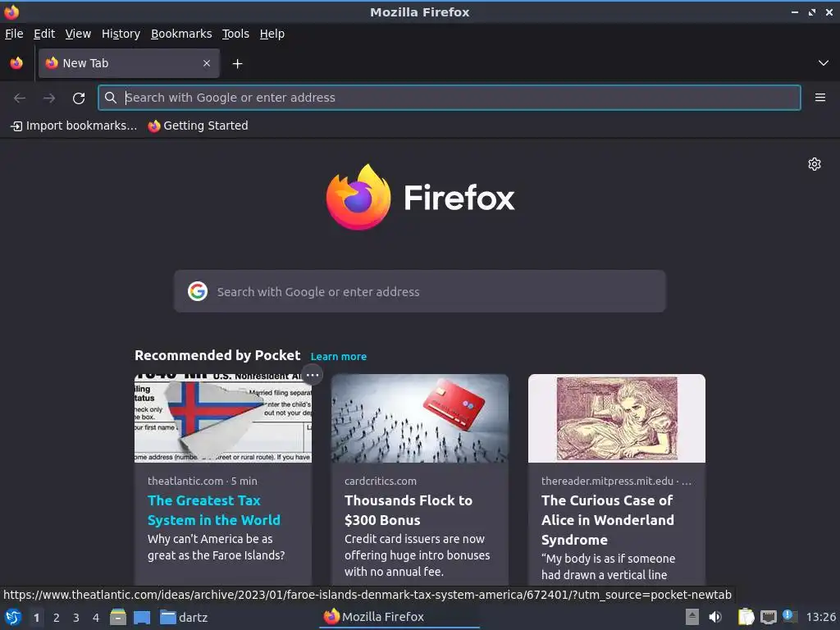
Task: Expand the list all tabs chevron
Action: 824,63
